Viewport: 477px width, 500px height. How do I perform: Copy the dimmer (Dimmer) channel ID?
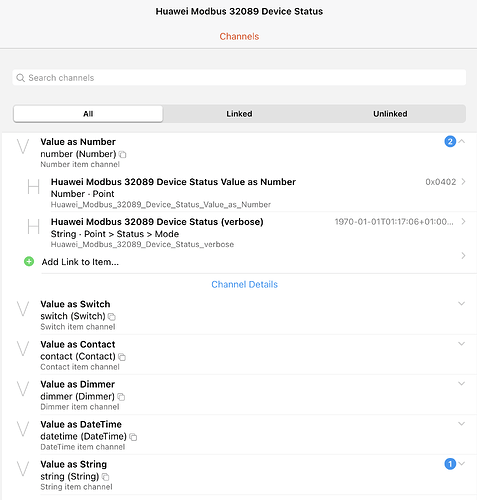pos(121,397)
